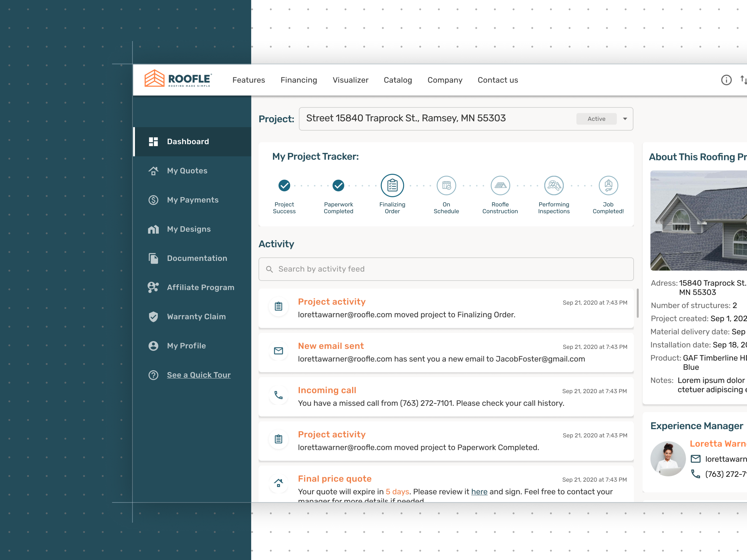The height and width of the screenshot is (560, 747).
Task: Open My Designs in the sidebar
Action: [x=189, y=229]
